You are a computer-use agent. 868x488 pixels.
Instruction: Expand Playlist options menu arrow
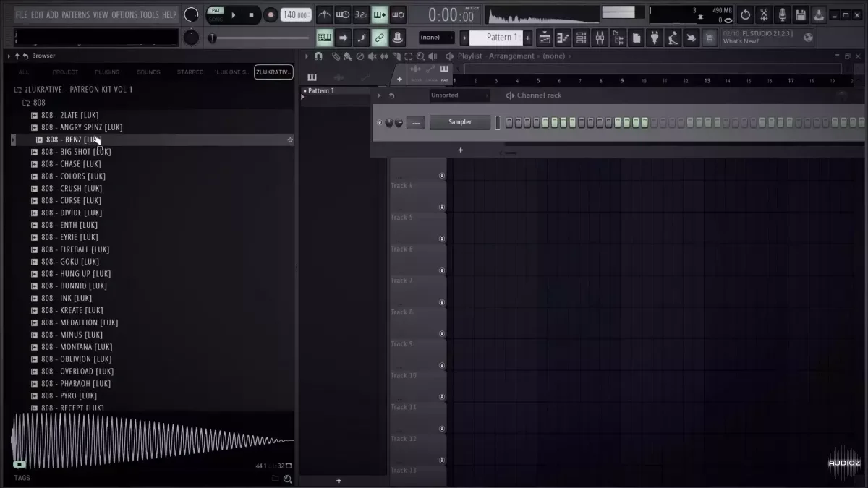(306, 56)
